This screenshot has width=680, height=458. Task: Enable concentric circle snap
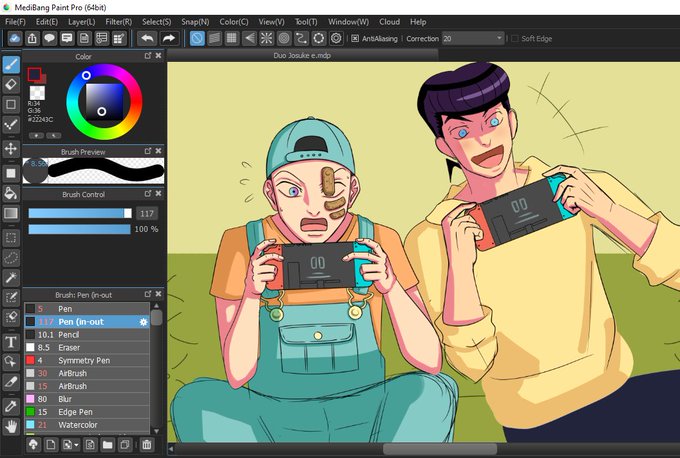tap(284, 39)
